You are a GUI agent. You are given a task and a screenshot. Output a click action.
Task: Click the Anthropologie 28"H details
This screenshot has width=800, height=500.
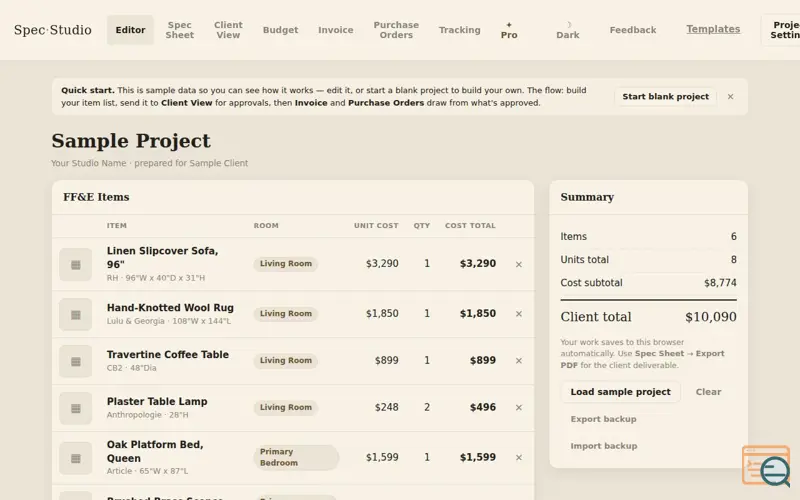[x=147, y=415]
